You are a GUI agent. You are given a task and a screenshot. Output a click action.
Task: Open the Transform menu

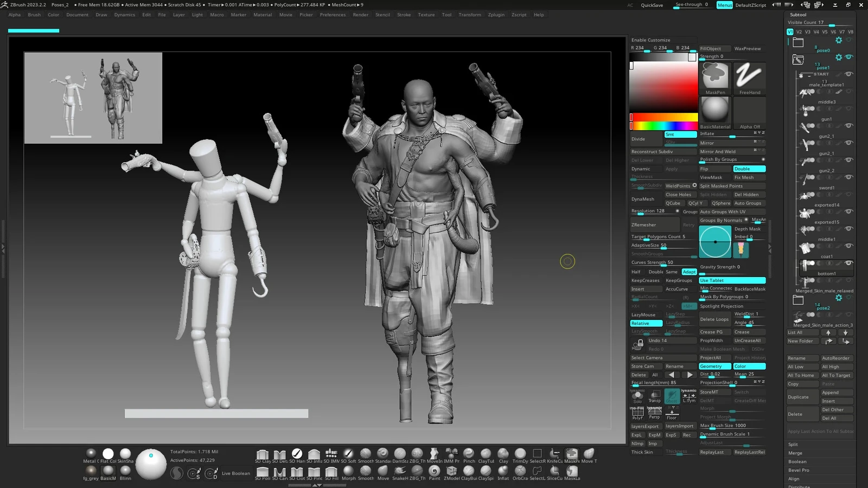coord(469,15)
